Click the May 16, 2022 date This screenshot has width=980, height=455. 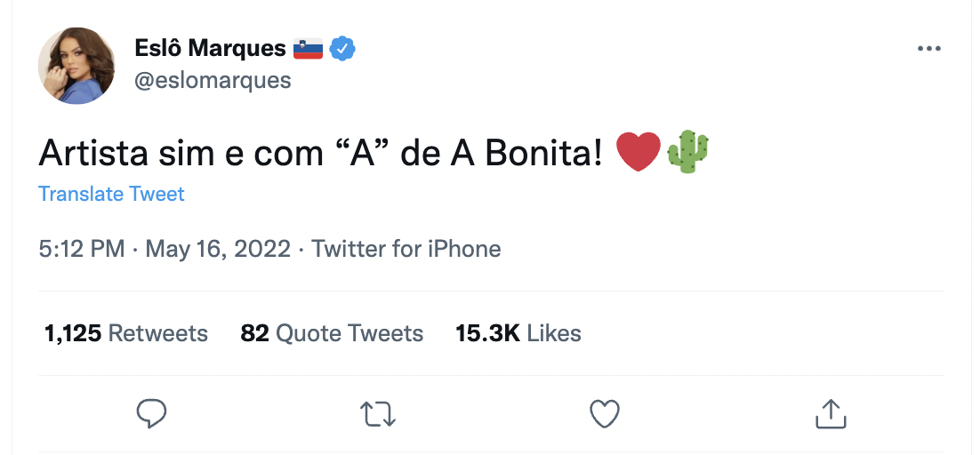tap(217, 249)
